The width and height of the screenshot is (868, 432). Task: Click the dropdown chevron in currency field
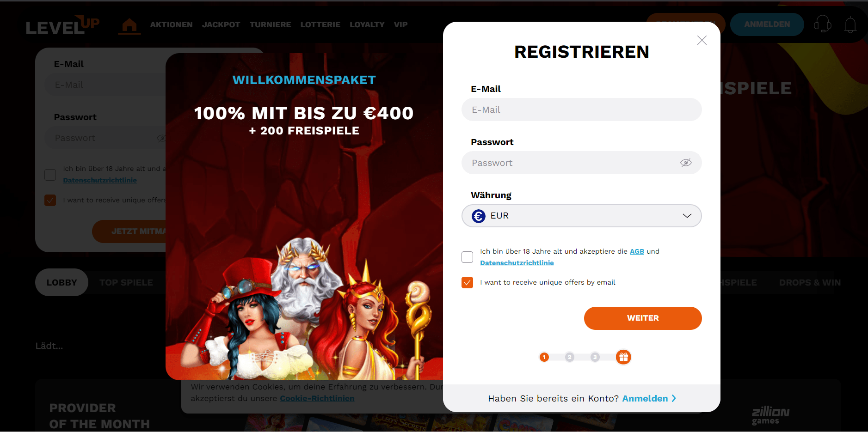687,216
